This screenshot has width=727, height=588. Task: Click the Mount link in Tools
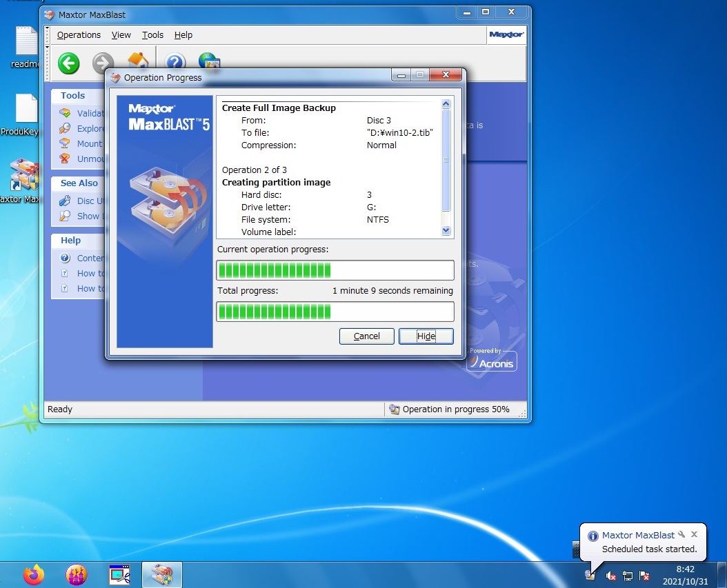pos(90,143)
